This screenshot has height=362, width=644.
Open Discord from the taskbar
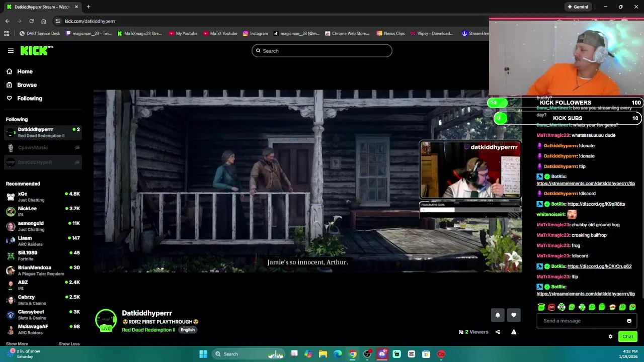[x=382, y=354]
